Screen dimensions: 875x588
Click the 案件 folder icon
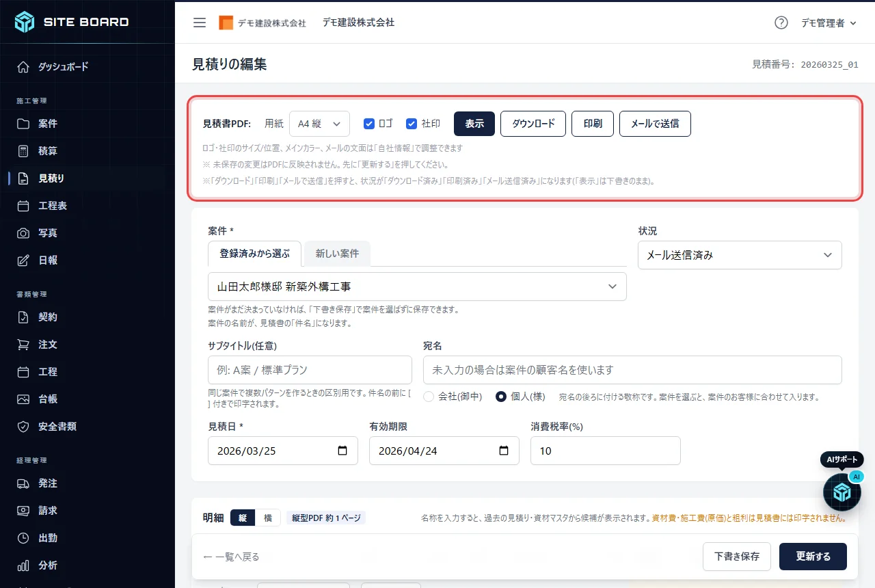tap(23, 124)
